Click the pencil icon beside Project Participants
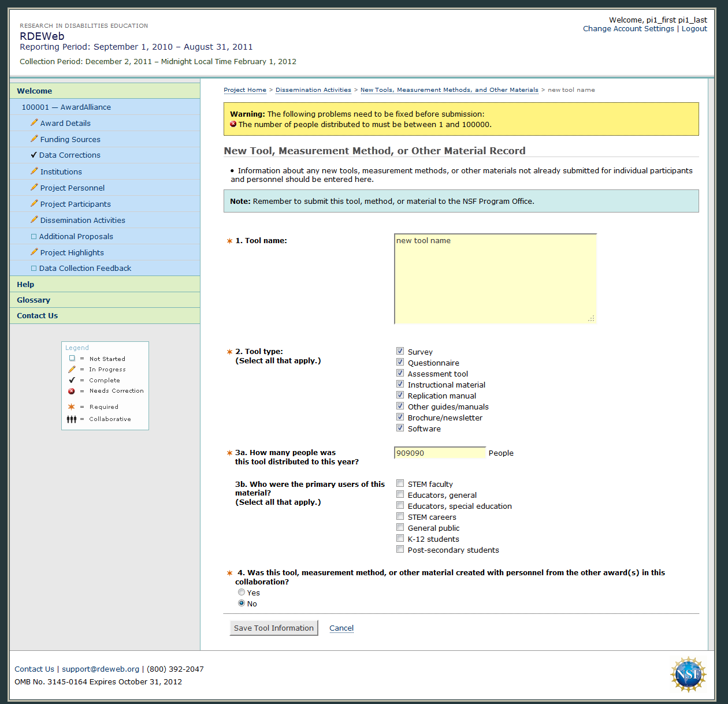The image size is (728, 704). tap(34, 203)
